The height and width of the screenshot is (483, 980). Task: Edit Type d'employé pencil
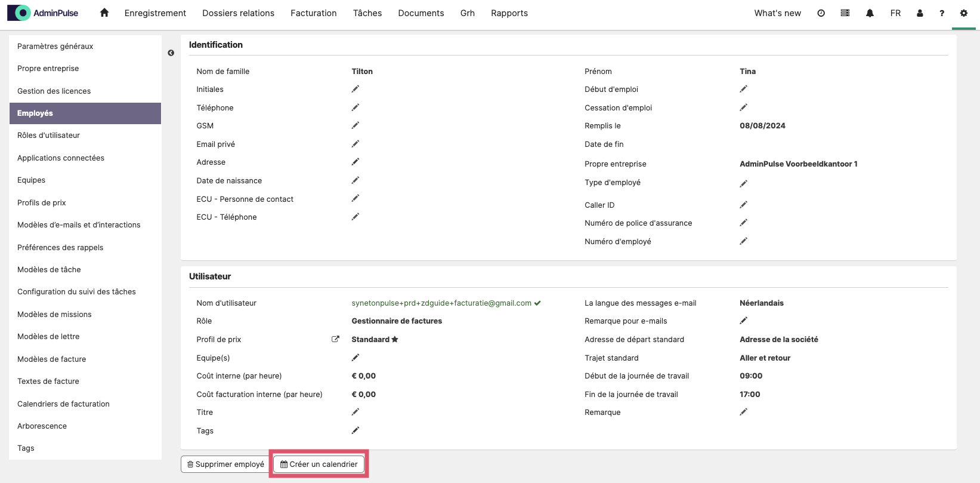click(x=744, y=184)
